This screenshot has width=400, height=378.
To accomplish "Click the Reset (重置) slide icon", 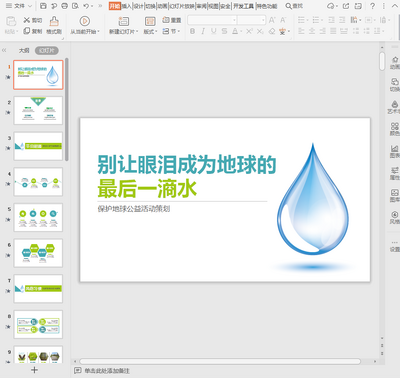I will point(166,20).
